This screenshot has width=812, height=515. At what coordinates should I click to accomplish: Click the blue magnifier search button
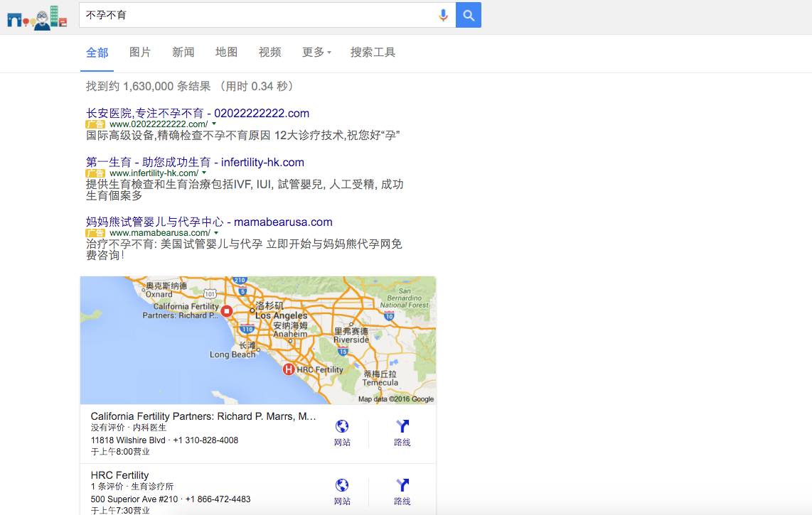tap(468, 15)
